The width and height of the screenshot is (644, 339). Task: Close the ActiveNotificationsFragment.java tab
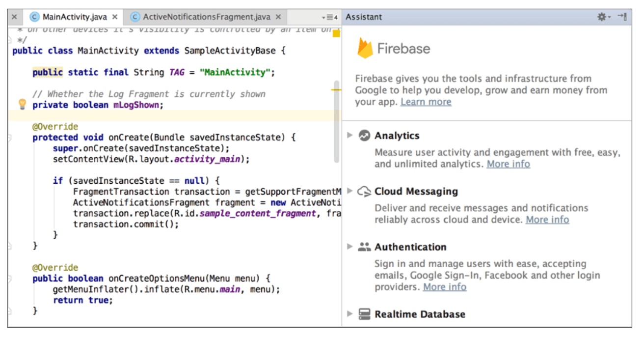(x=278, y=17)
